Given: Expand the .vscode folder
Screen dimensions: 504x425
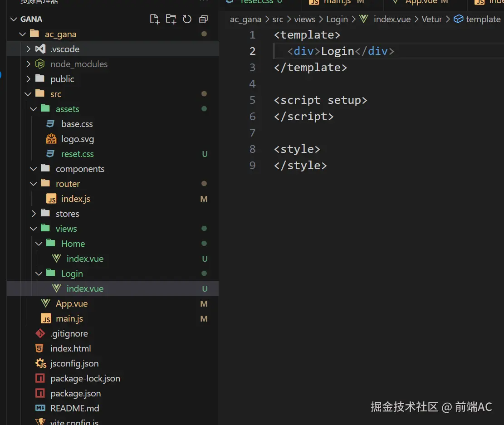Looking at the screenshot, I should [65, 49].
